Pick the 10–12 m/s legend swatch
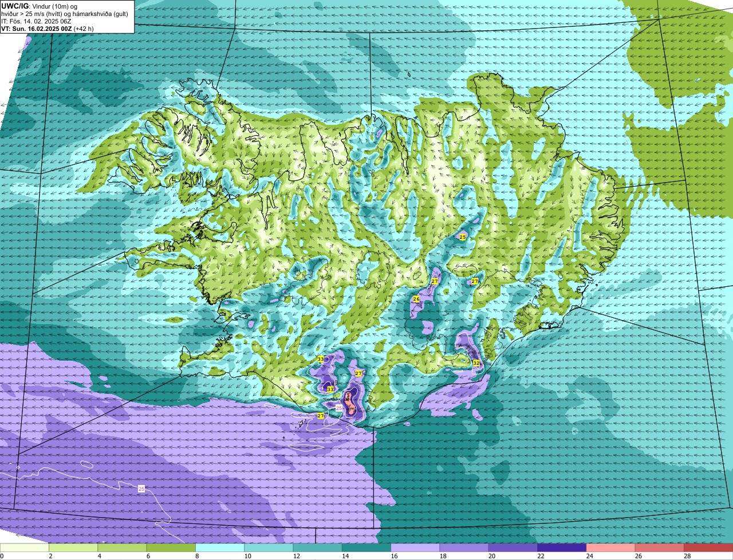 pyautogui.click(x=269, y=548)
